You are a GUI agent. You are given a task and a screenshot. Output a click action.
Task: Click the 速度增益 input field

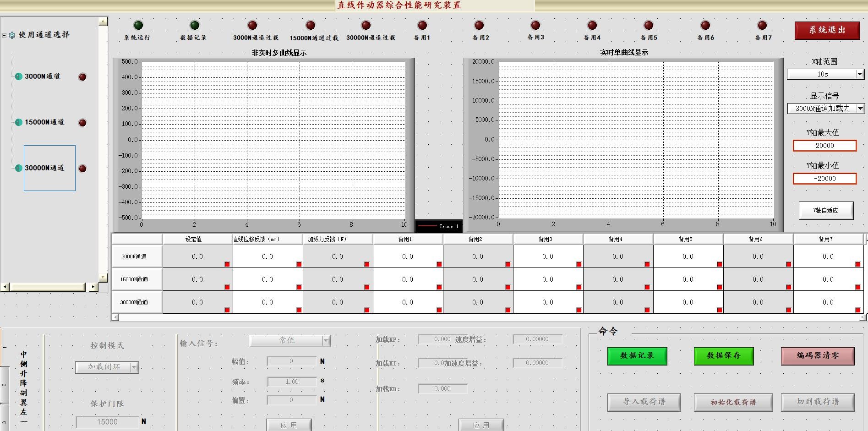[537, 339]
